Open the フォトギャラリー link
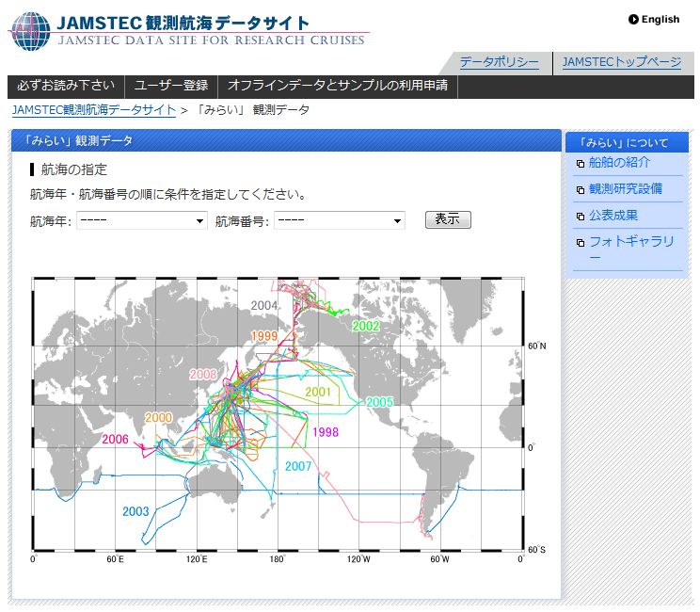This screenshot has width=700, height=612. [630, 242]
